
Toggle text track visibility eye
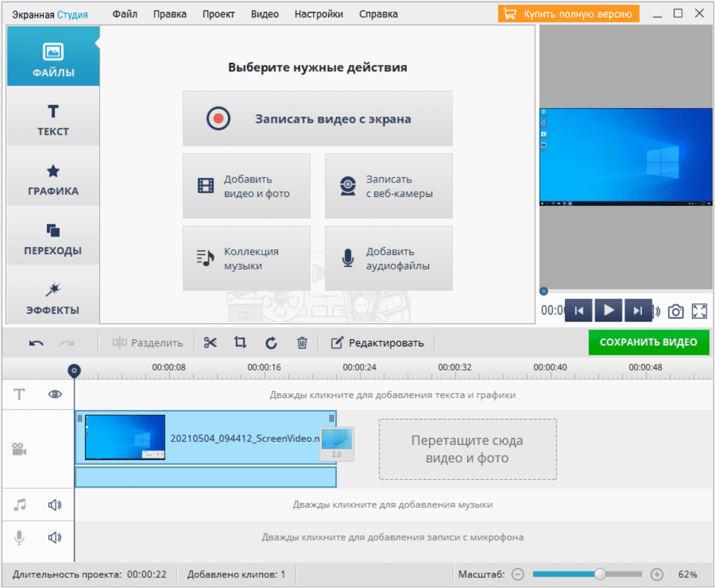click(55, 394)
